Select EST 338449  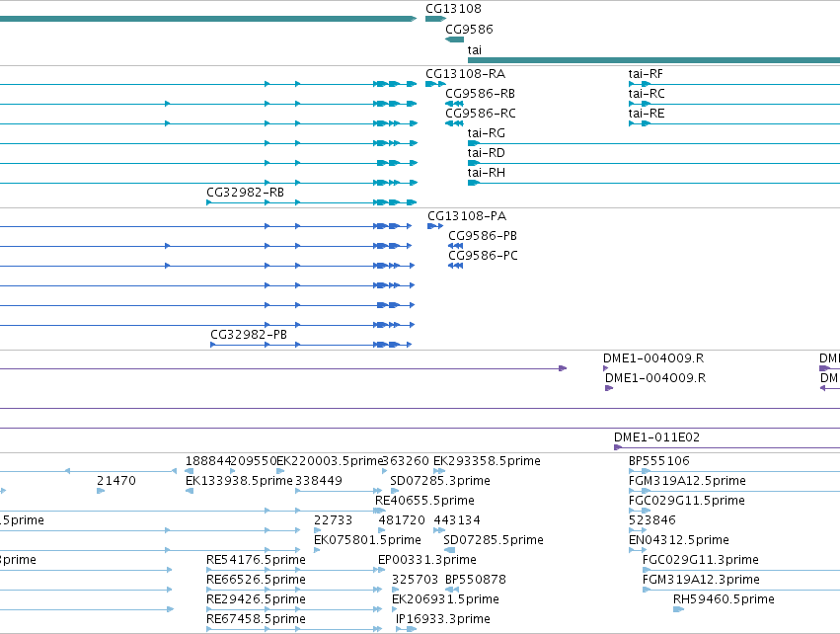coord(318,481)
